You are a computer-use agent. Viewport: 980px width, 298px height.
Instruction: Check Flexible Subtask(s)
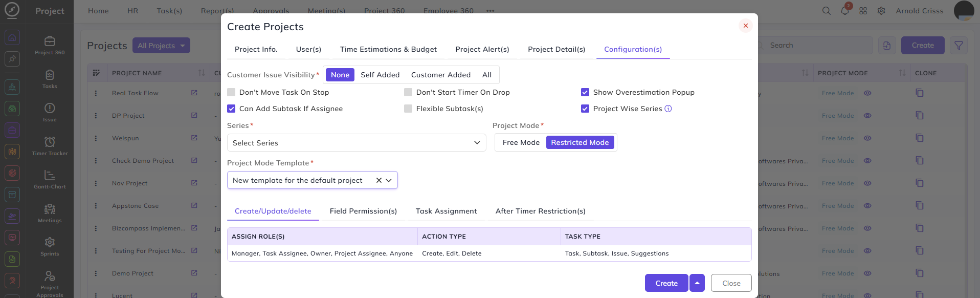point(408,109)
